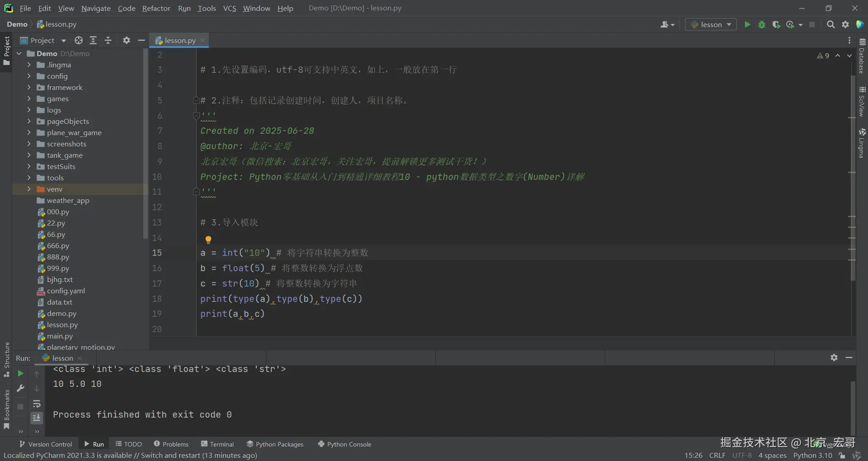This screenshot has height=461, width=868.
Task: Open the TODO tool window
Action: pyautogui.click(x=129, y=444)
